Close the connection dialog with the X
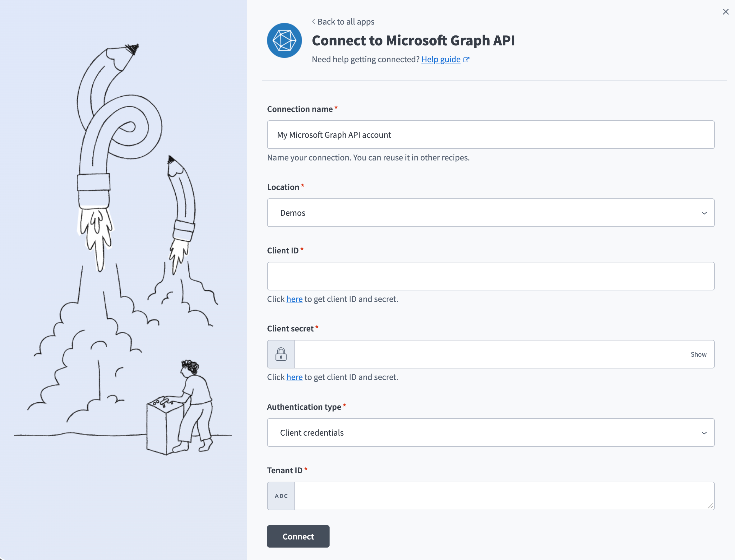The image size is (735, 560). click(726, 12)
